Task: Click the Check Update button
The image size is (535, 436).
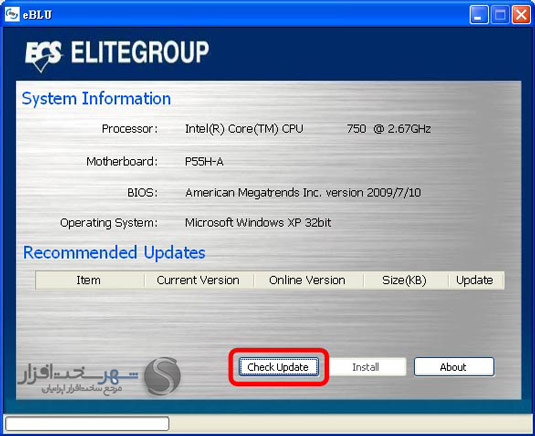Action: point(278,367)
